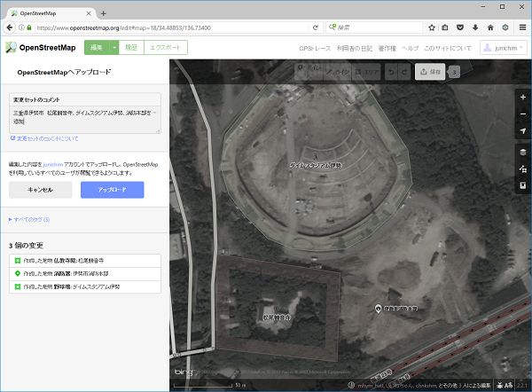Reload the page with refresh icon
532x392 pixels.
(315, 27)
